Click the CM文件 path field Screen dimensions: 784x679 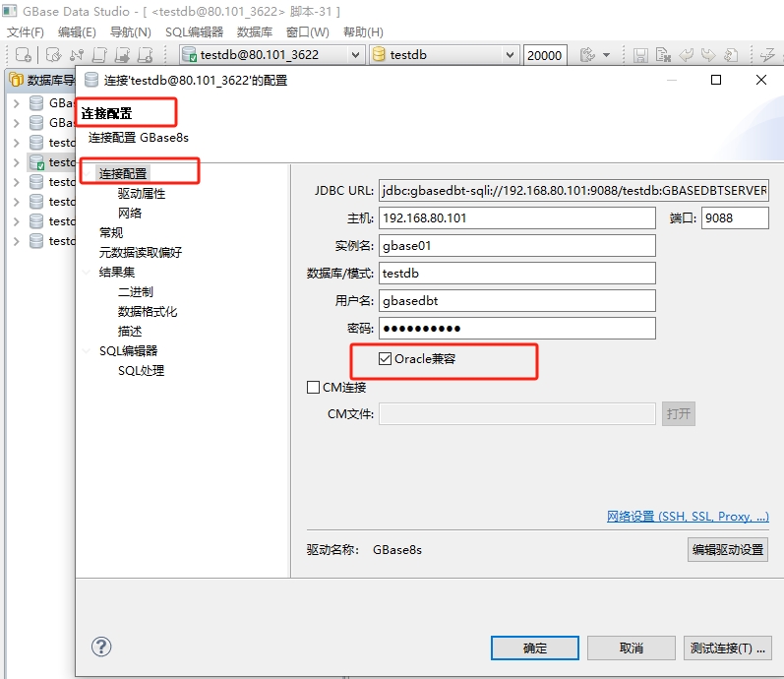click(x=517, y=414)
